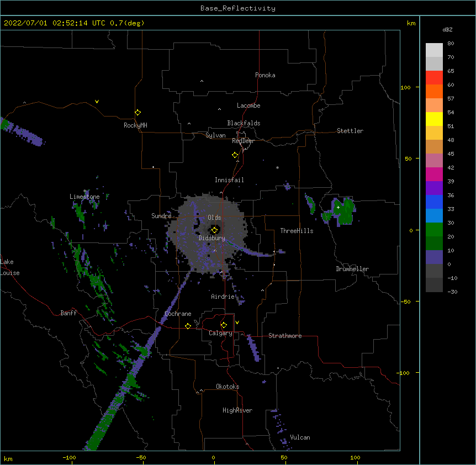Click the Innisfail city label
The width and height of the screenshot is (476, 465).
pyautogui.click(x=229, y=180)
